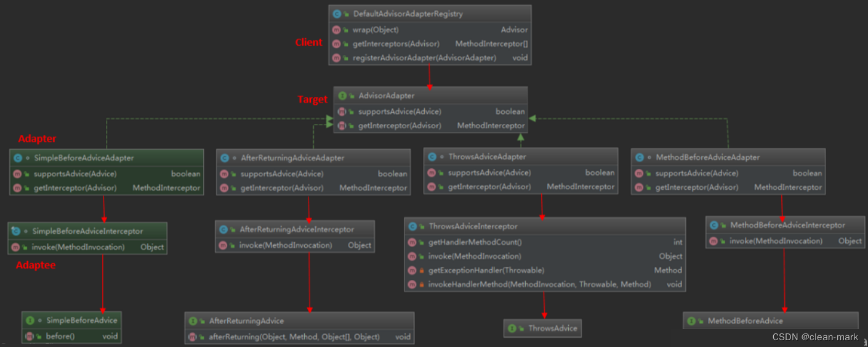Click invoke(MethodInvocation) in ThrowsAdviceInterceptor
Image resolution: width=868 pixels, height=347 pixels.
(x=475, y=256)
